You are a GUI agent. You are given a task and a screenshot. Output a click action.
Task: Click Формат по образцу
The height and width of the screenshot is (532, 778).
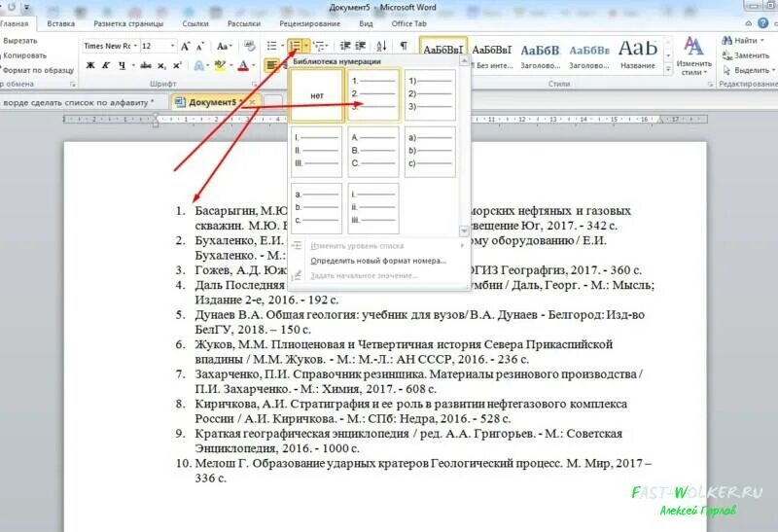(37, 70)
